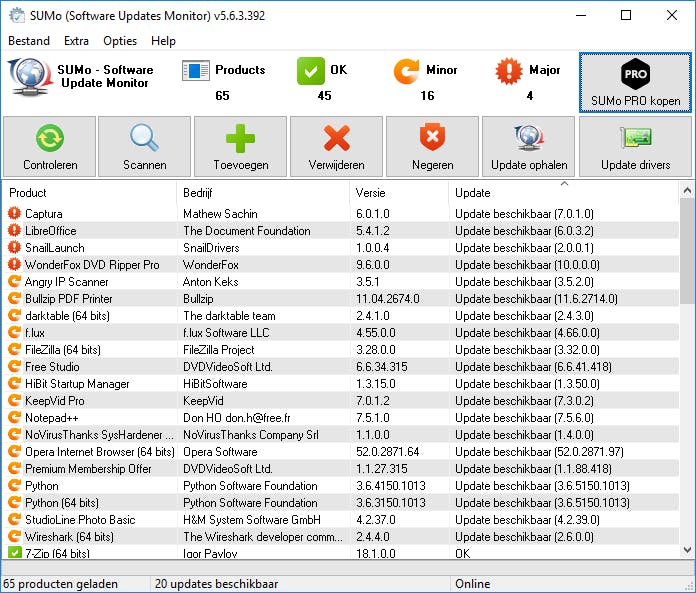The width and height of the screenshot is (696, 593).
Task: Click '20 updates beschikbaar' status text
Action: pyautogui.click(x=217, y=584)
